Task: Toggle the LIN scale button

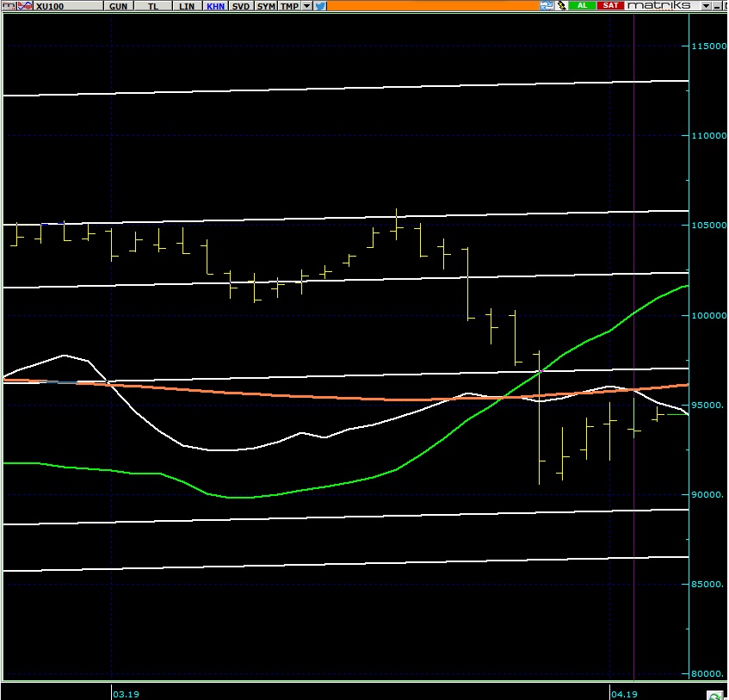Action: [187, 6]
